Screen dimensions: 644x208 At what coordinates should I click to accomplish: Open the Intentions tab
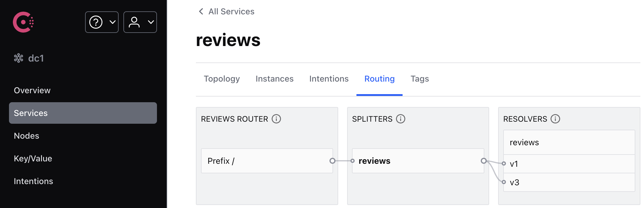(329, 79)
